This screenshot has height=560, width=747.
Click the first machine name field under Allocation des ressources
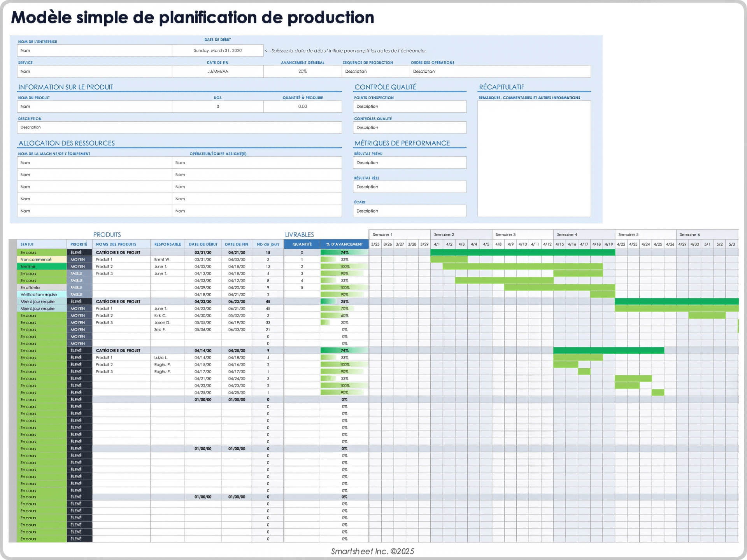pyautogui.click(x=94, y=162)
